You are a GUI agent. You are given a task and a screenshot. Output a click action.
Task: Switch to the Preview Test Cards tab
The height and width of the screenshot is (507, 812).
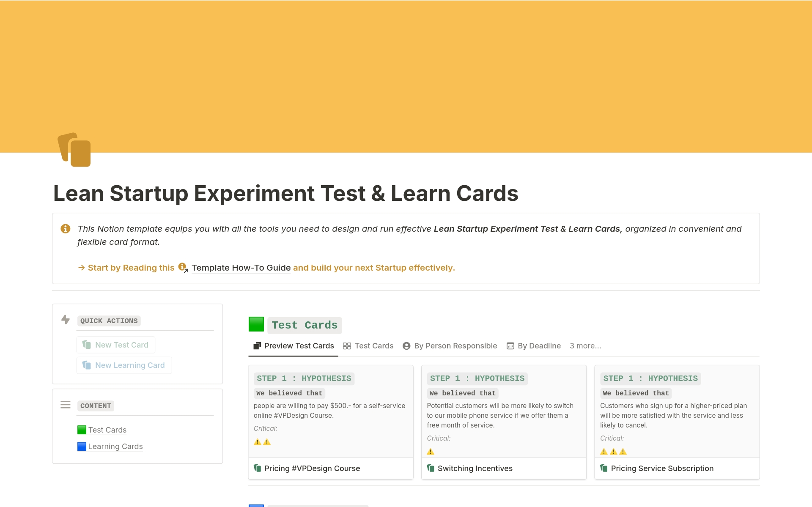coord(298,346)
